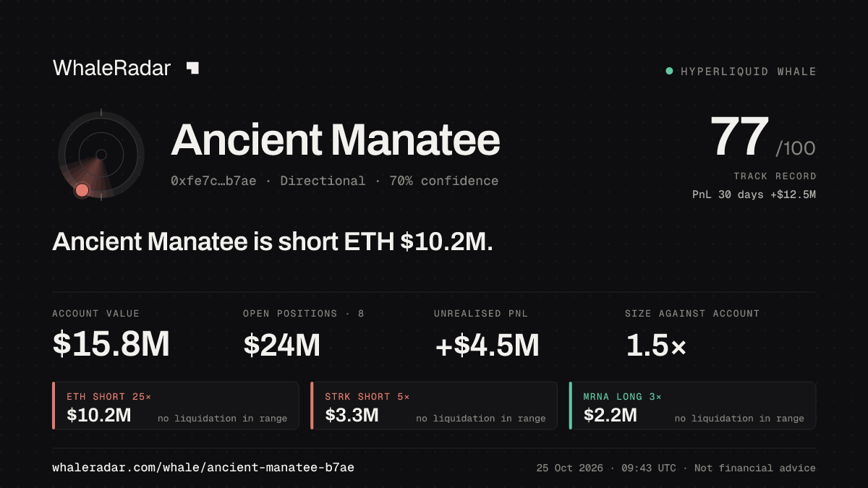
Task: Click the ACCOUNT VALUE label
Action: tap(95, 313)
